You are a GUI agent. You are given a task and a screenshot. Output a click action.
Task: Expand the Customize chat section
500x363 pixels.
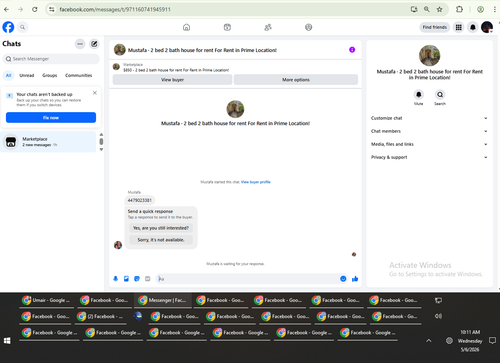pyautogui.click(x=429, y=118)
